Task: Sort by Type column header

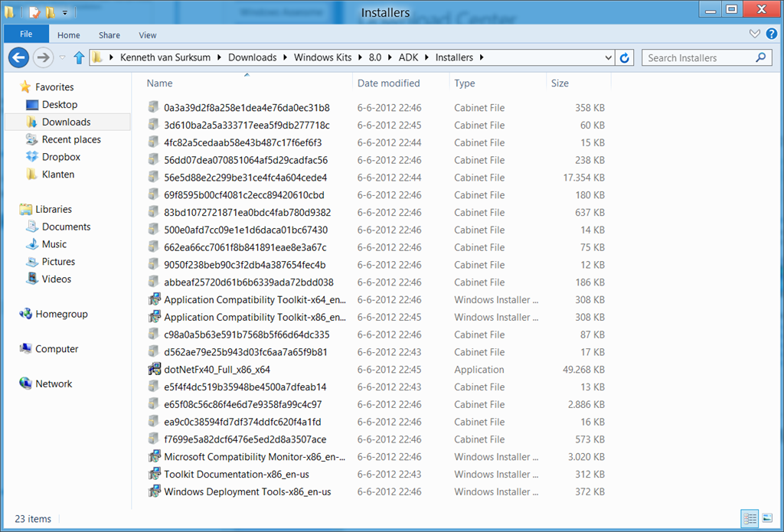Action: click(465, 83)
